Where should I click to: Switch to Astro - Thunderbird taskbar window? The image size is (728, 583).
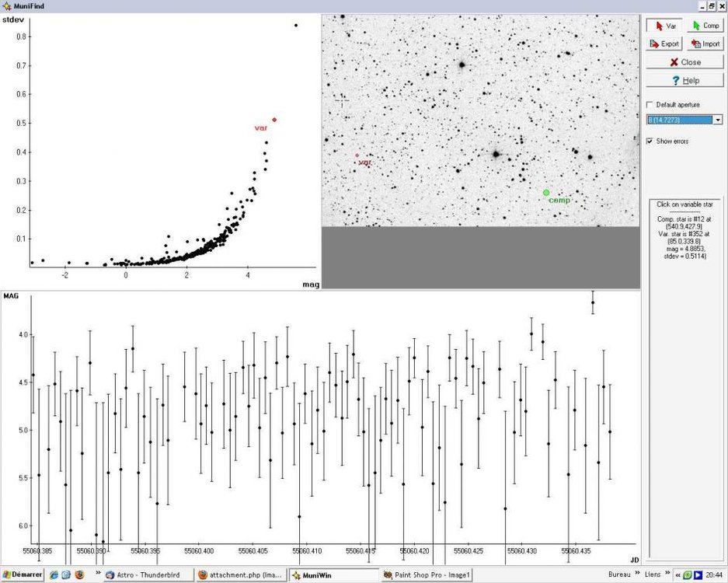tap(148, 575)
